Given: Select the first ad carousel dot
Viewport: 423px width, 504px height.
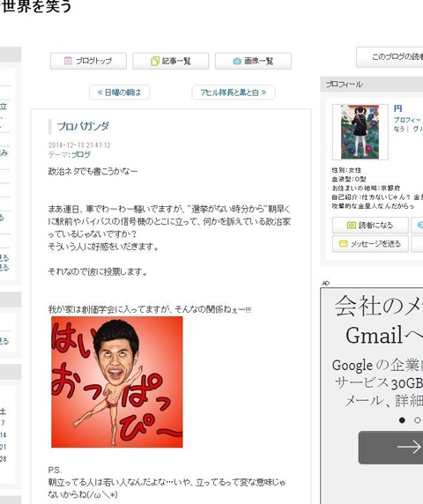Looking at the screenshot, I should [x=402, y=420].
